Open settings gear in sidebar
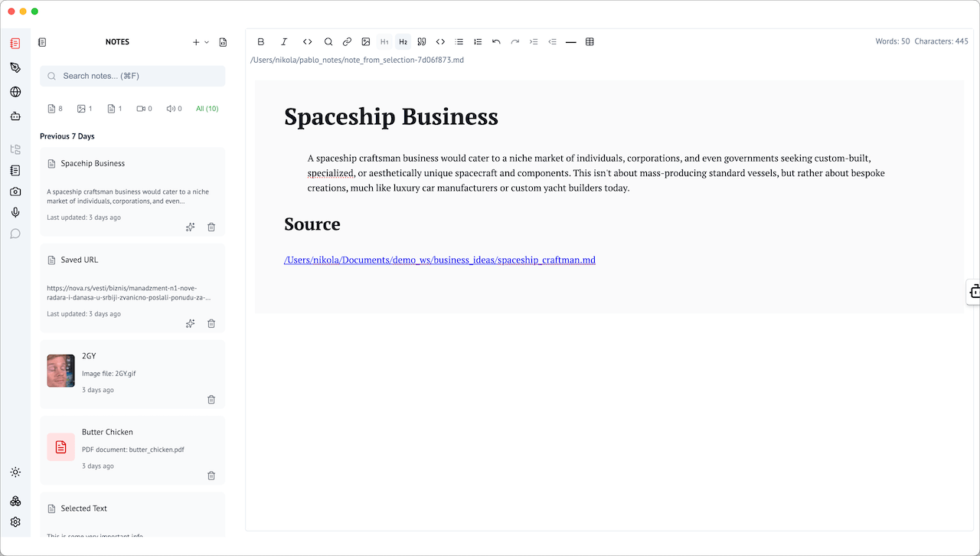The image size is (980, 556). [15, 522]
